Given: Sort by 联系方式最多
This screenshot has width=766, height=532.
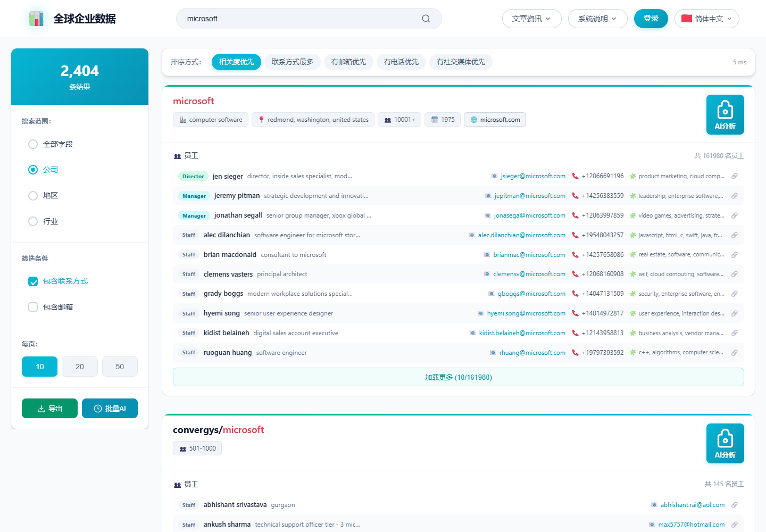Looking at the screenshot, I should (x=293, y=62).
